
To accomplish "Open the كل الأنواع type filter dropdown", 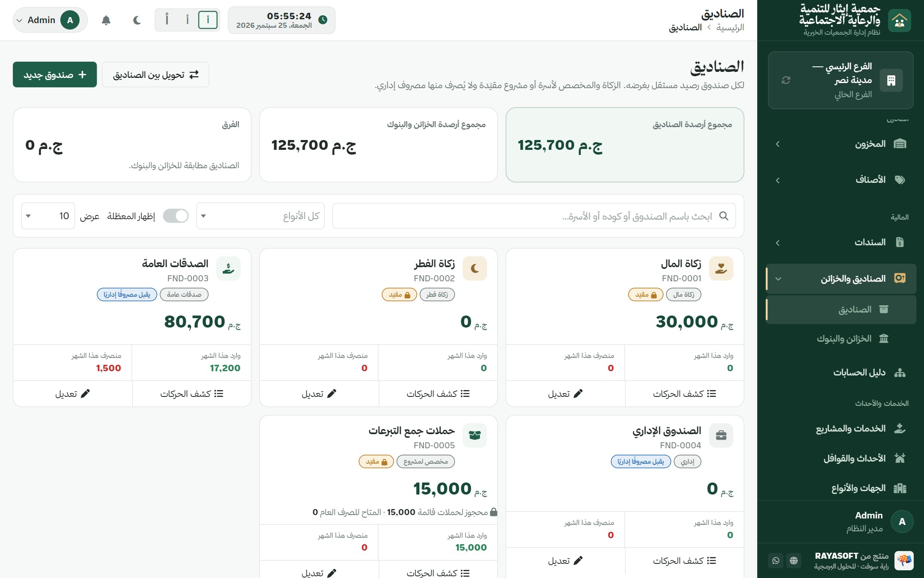I will click(261, 216).
